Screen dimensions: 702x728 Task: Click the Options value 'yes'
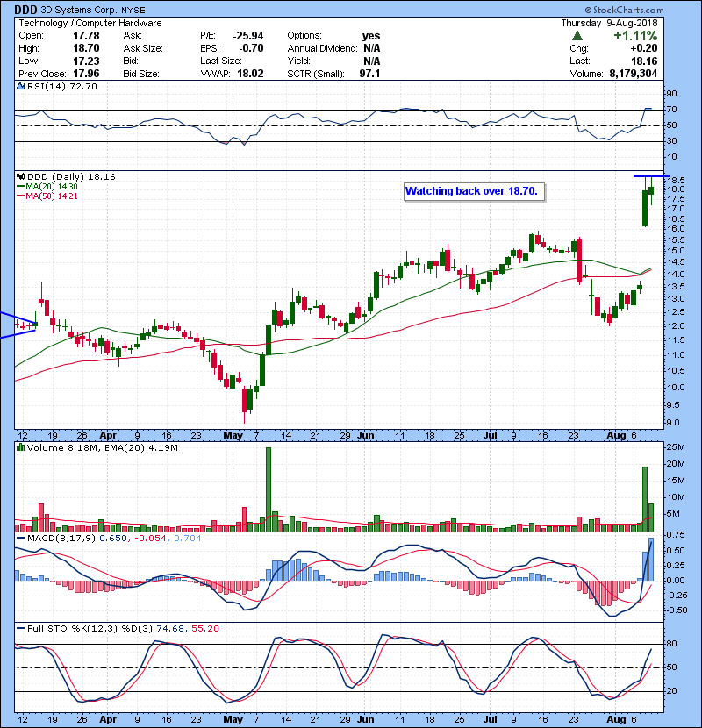(x=371, y=36)
